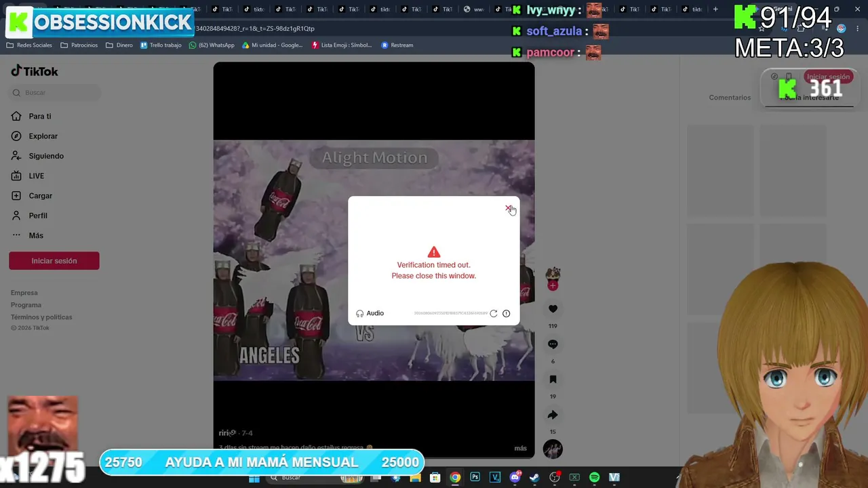Open the creator's avatar beside the video
868x488 pixels.
tap(553, 275)
